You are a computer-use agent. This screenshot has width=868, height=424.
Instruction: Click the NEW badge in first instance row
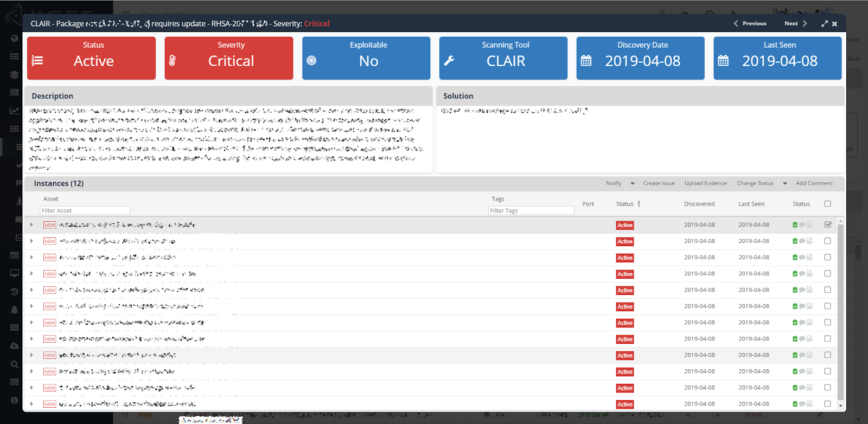pyautogui.click(x=50, y=225)
